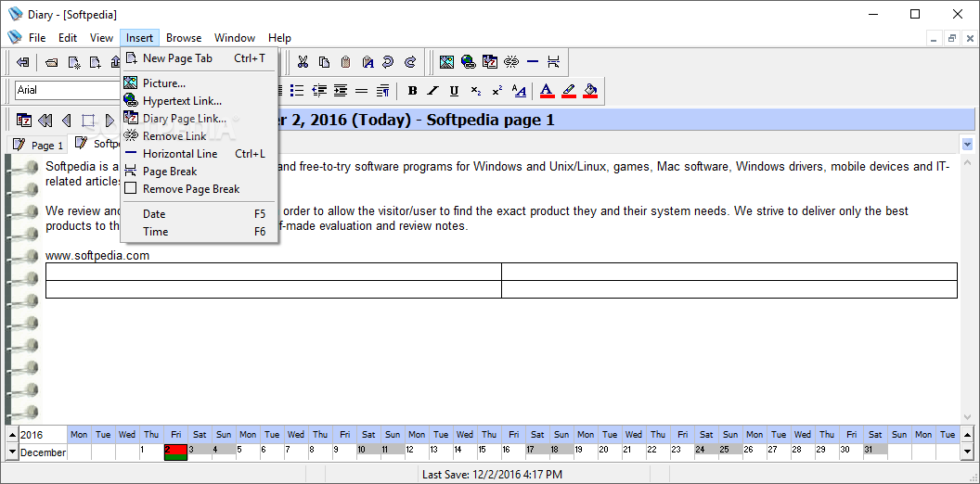Image resolution: width=980 pixels, height=484 pixels.
Task: Click the Insert Hypertext Link toolbar icon
Action: pos(468,62)
